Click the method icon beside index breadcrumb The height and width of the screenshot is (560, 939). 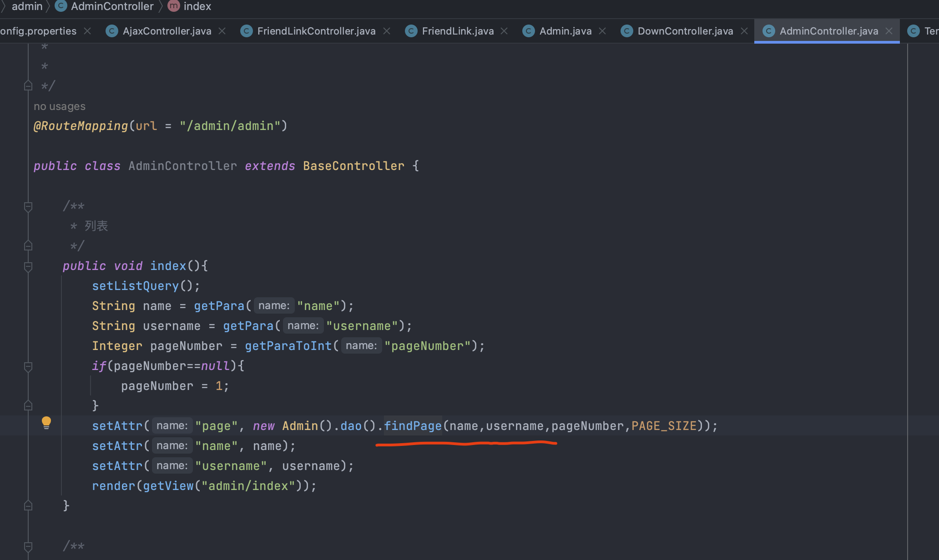pos(174,6)
